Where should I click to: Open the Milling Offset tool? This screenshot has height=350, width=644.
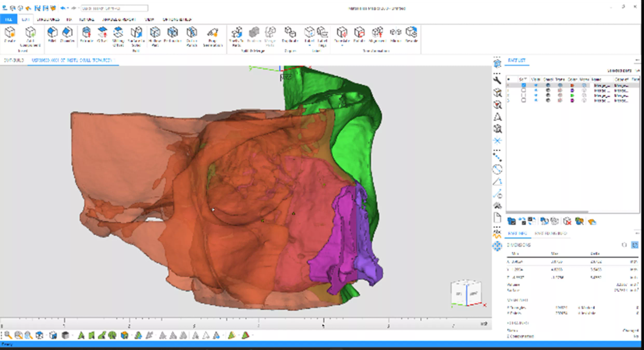pos(118,37)
